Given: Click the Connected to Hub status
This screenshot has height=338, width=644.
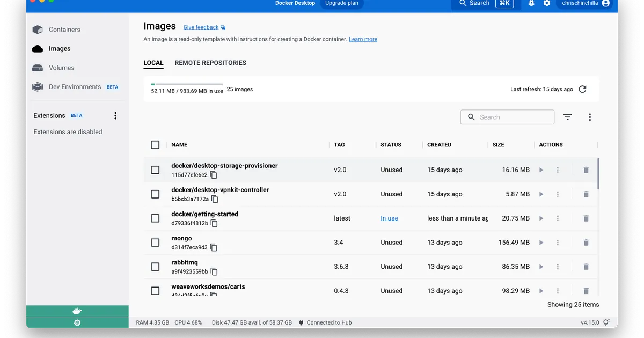Looking at the screenshot, I should [325, 322].
